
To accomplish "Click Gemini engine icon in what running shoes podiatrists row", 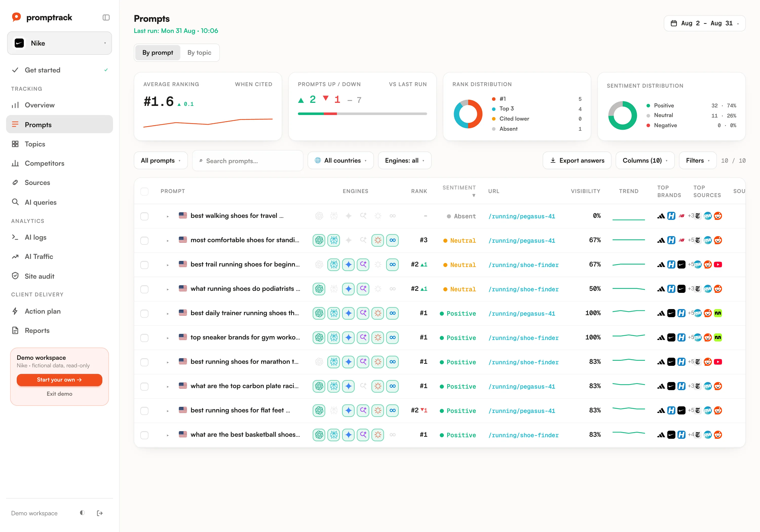I will click(x=349, y=289).
